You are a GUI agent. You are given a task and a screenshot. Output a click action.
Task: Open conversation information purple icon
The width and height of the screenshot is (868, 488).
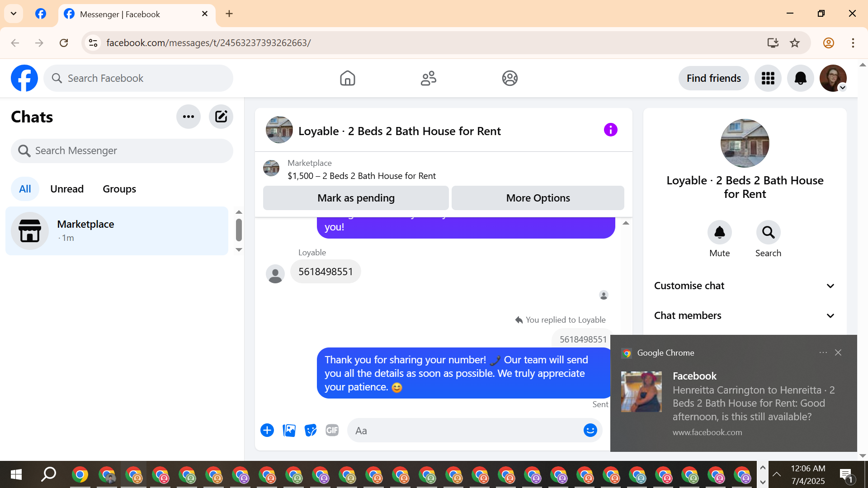(x=610, y=130)
